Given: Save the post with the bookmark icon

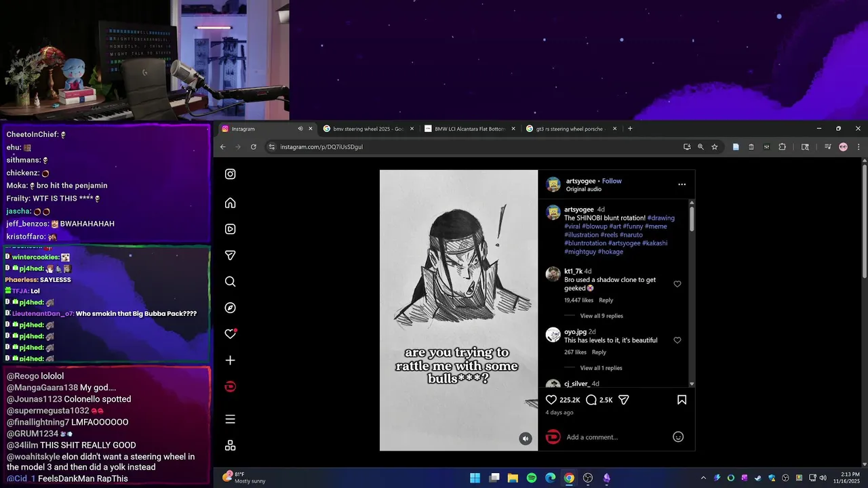Looking at the screenshot, I should (x=682, y=400).
